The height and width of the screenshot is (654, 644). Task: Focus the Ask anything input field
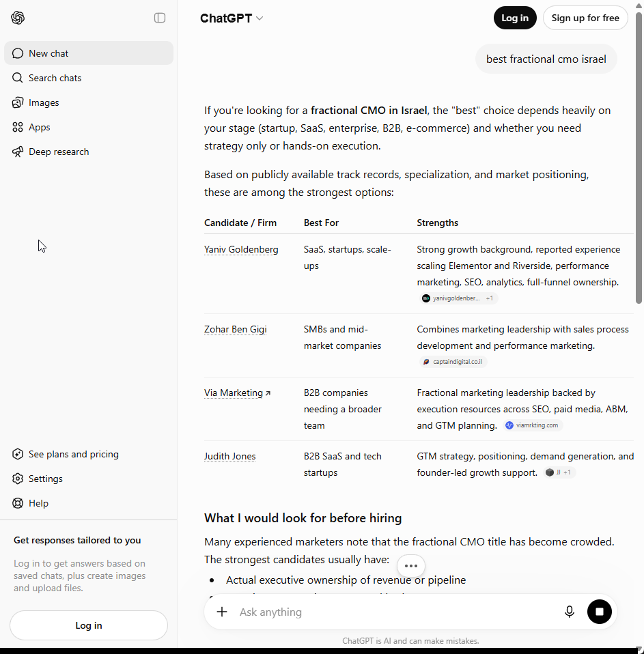pyautogui.click(x=397, y=612)
